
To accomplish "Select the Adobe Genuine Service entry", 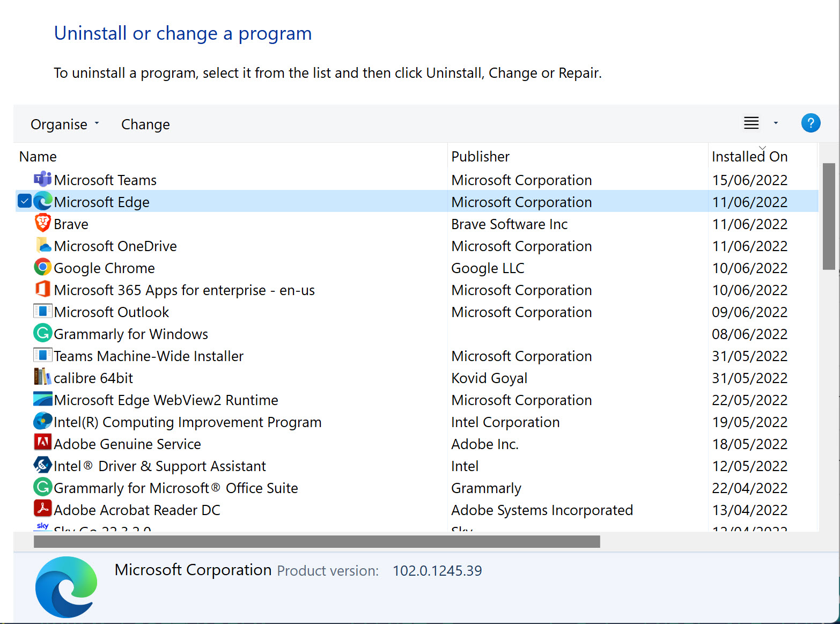I will (127, 444).
